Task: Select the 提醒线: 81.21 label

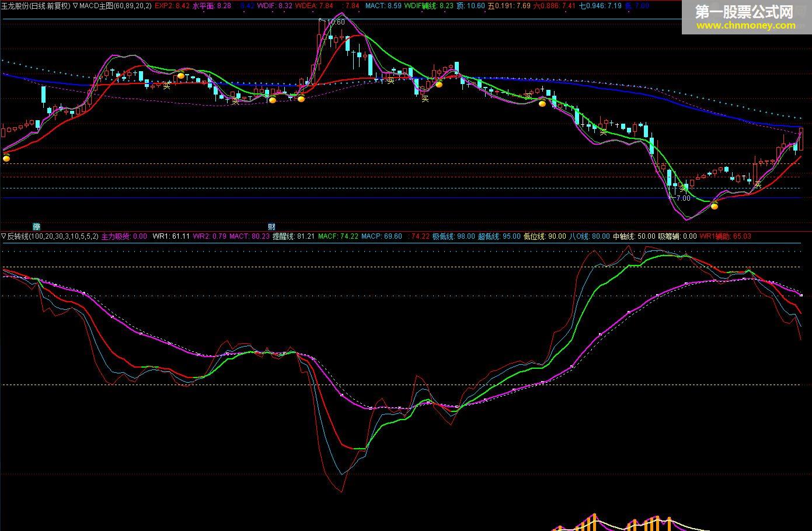Action: click(x=294, y=236)
